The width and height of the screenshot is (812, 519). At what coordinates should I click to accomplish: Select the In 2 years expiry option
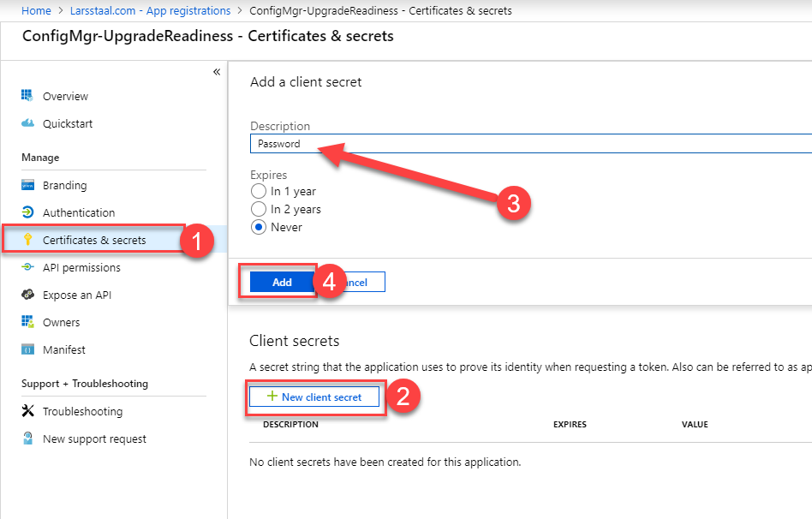259,209
